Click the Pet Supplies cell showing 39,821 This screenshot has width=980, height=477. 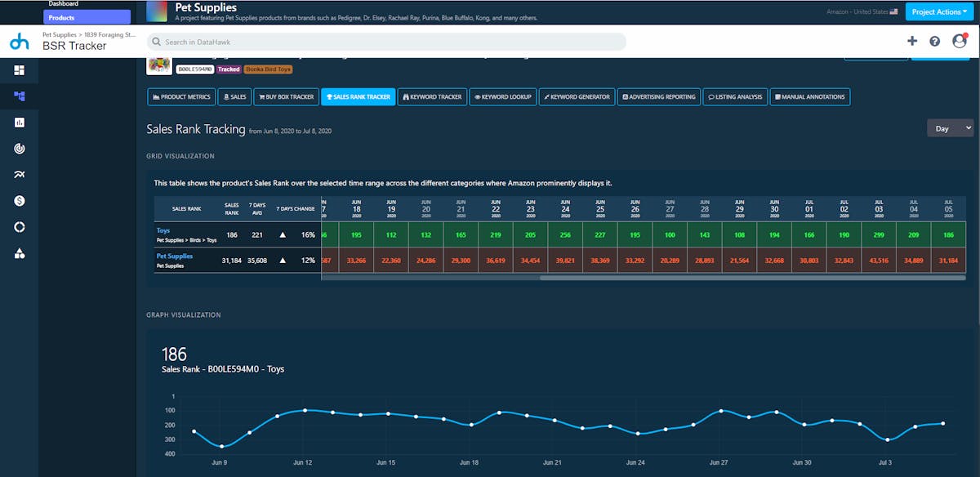click(x=565, y=261)
